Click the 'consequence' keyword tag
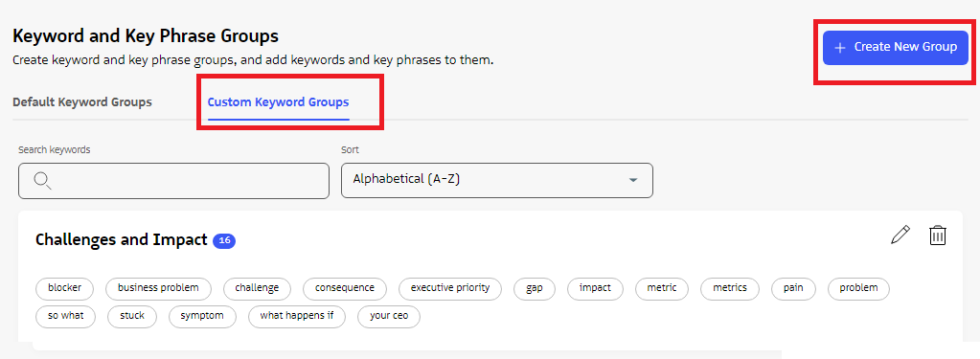This screenshot has width=980, height=359. (x=345, y=288)
